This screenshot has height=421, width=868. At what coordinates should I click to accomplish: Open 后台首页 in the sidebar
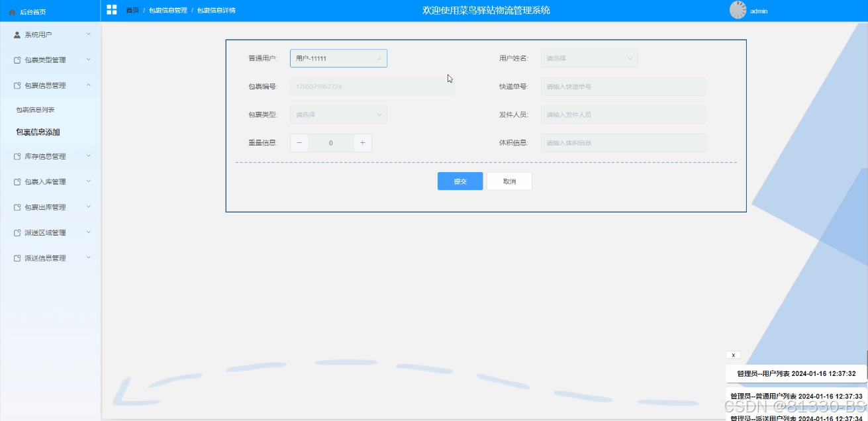pos(33,12)
